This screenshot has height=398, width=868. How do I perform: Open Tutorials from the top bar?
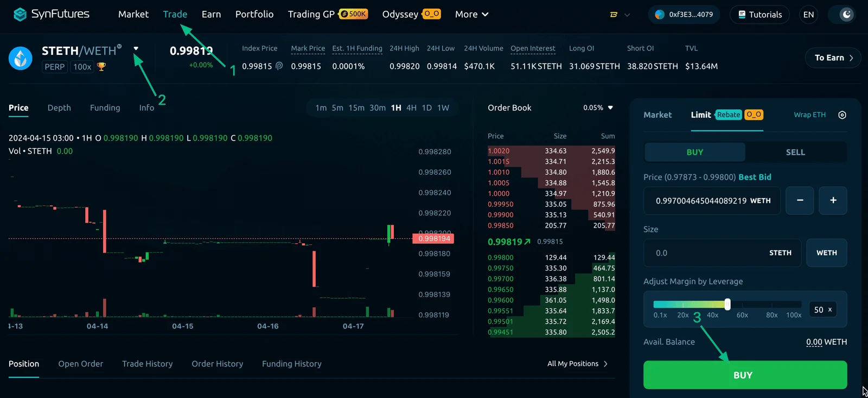pos(759,15)
